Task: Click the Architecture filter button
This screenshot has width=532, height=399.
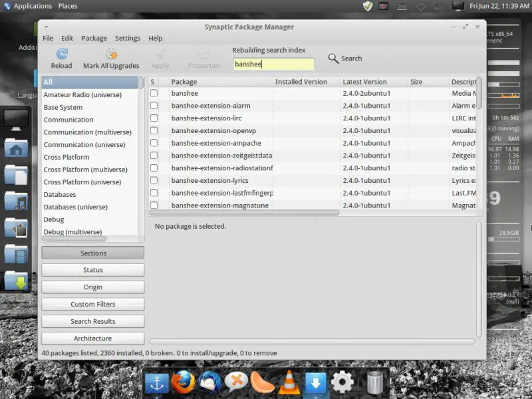Action: click(93, 338)
